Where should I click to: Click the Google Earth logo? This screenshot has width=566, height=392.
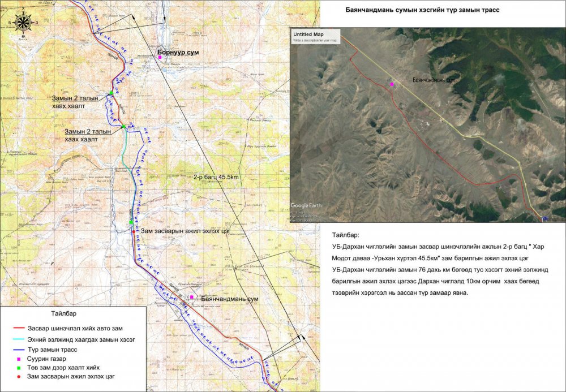(x=306, y=205)
